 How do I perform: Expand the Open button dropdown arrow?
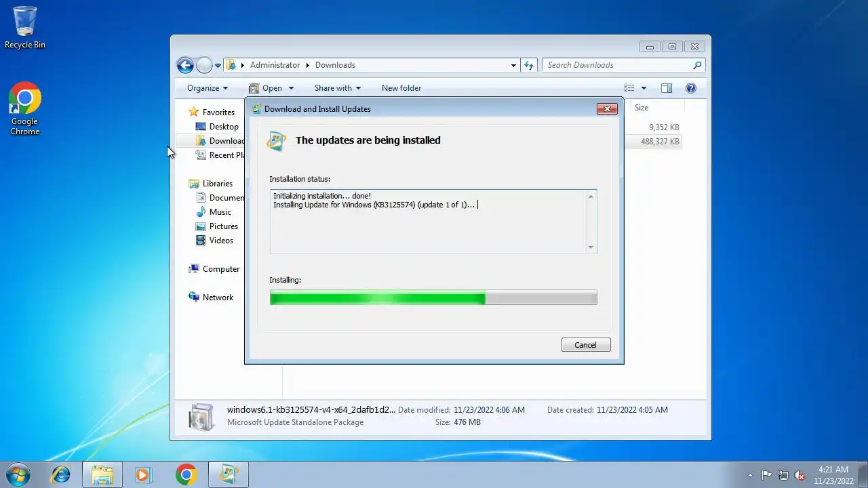[x=291, y=88]
